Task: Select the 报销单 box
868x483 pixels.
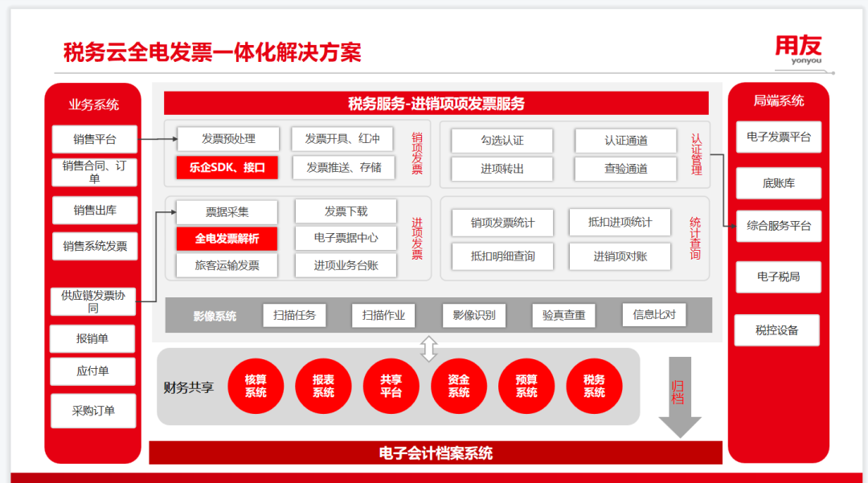Action: [x=92, y=338]
